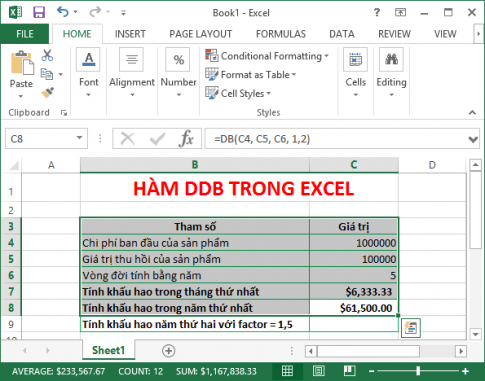Open the Number group button

pyautogui.click(x=178, y=73)
